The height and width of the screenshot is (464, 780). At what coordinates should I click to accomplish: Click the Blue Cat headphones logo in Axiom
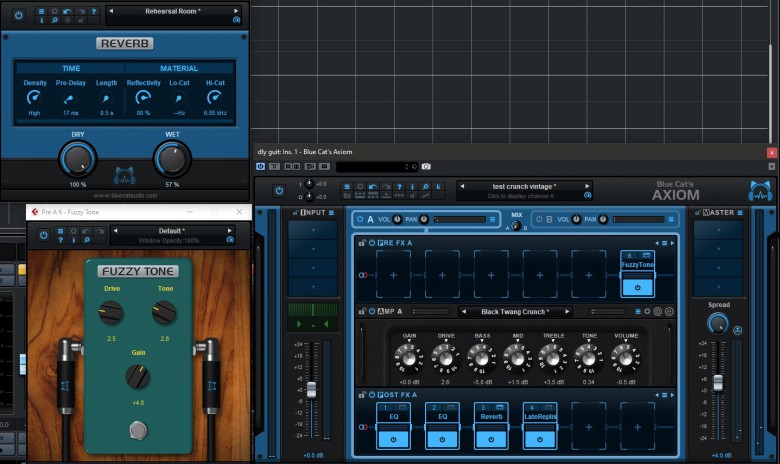tap(761, 191)
